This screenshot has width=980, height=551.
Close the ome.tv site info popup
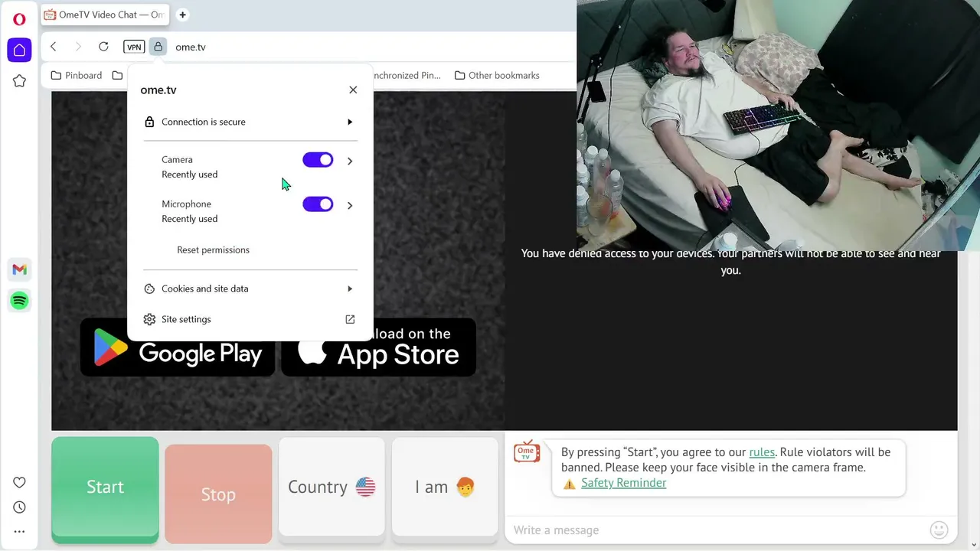click(353, 90)
